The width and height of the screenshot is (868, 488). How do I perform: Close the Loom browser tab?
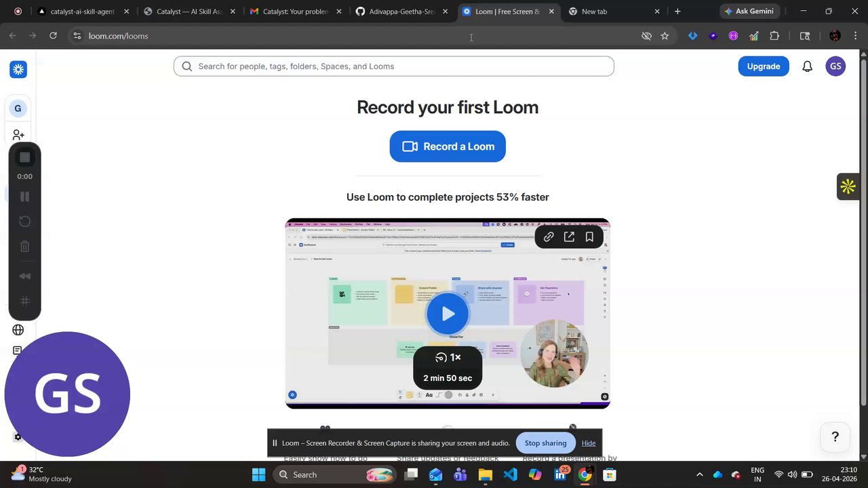551,12
